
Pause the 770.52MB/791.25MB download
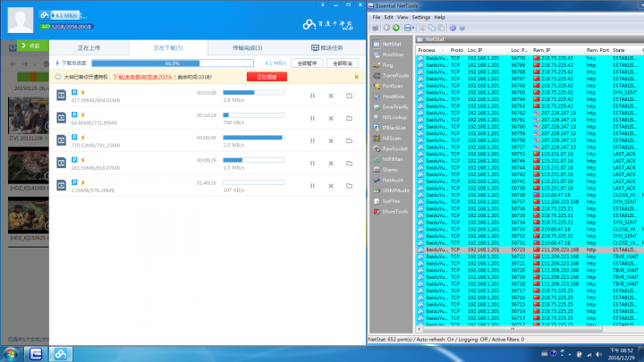[x=312, y=141]
